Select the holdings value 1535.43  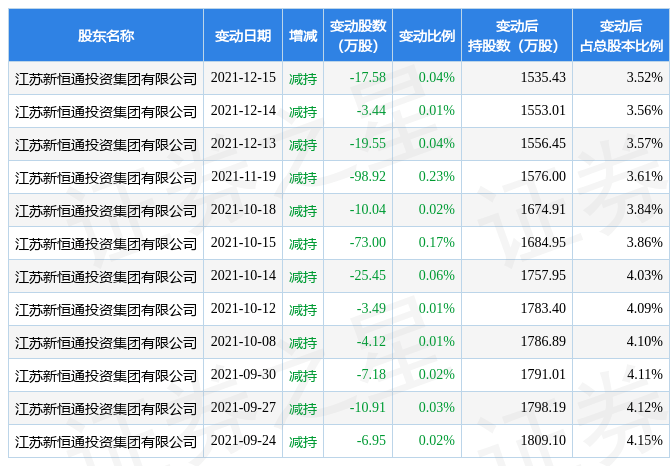tap(543, 77)
